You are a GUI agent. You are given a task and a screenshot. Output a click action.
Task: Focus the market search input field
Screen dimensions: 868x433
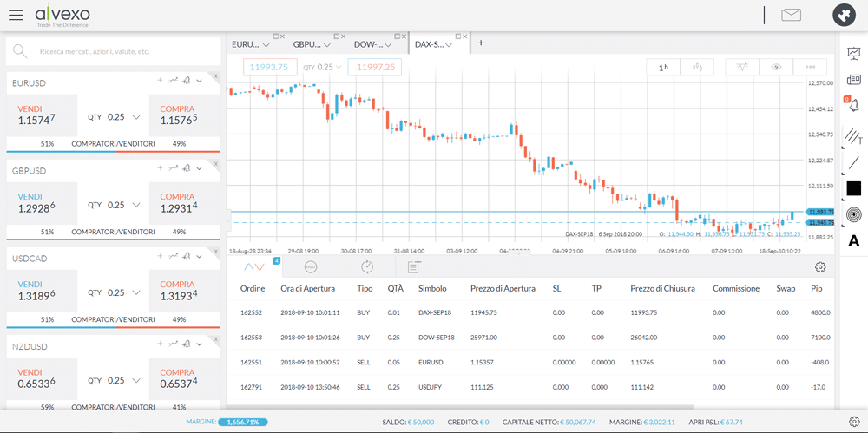click(113, 51)
